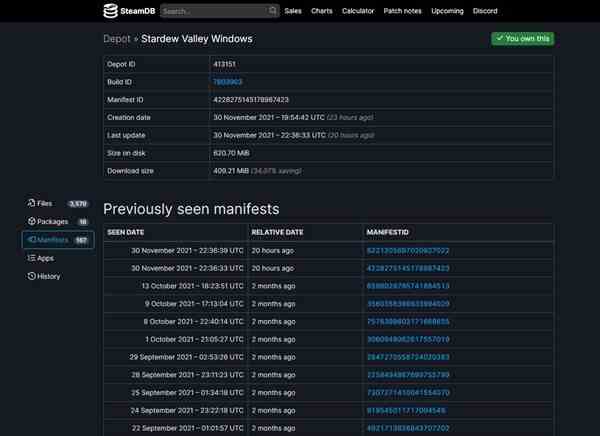This screenshot has width=600, height=436.
Task: Click the Depot breadcrumb link
Action: point(117,39)
